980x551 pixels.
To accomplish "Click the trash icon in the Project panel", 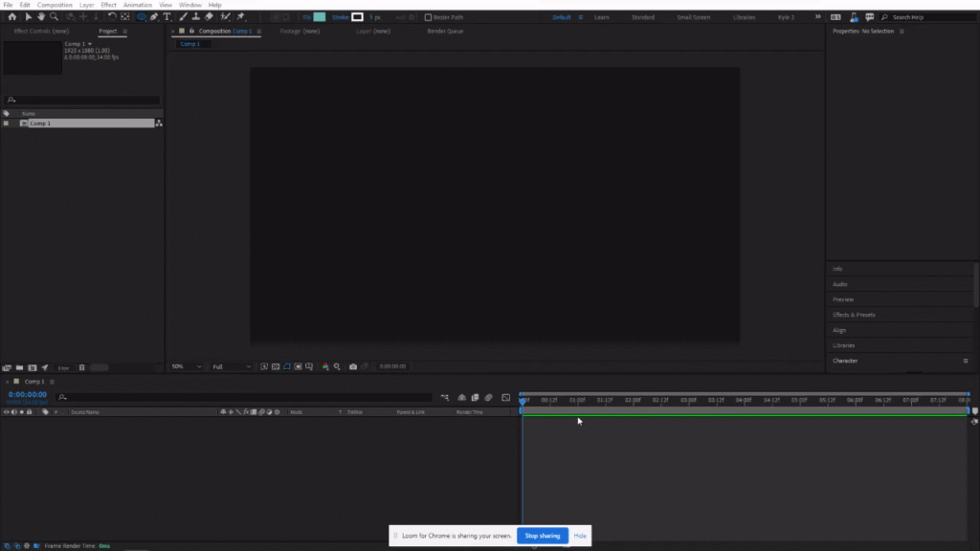I will click(82, 368).
